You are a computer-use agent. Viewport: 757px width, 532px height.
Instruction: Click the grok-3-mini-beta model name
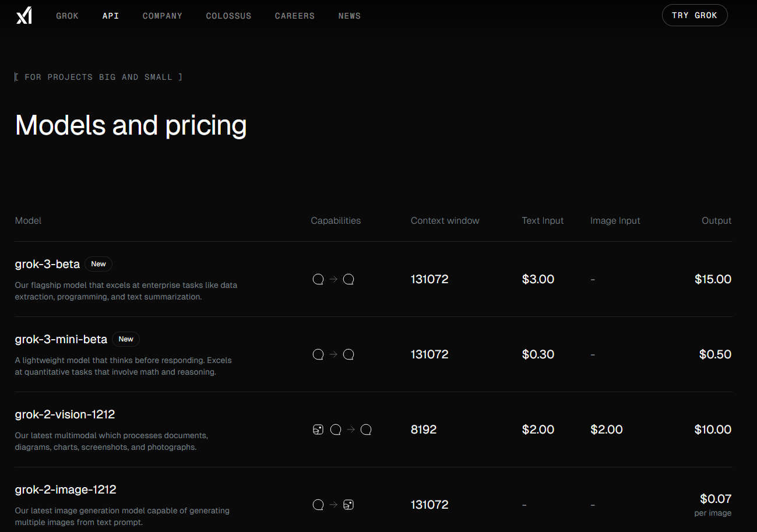pos(61,339)
